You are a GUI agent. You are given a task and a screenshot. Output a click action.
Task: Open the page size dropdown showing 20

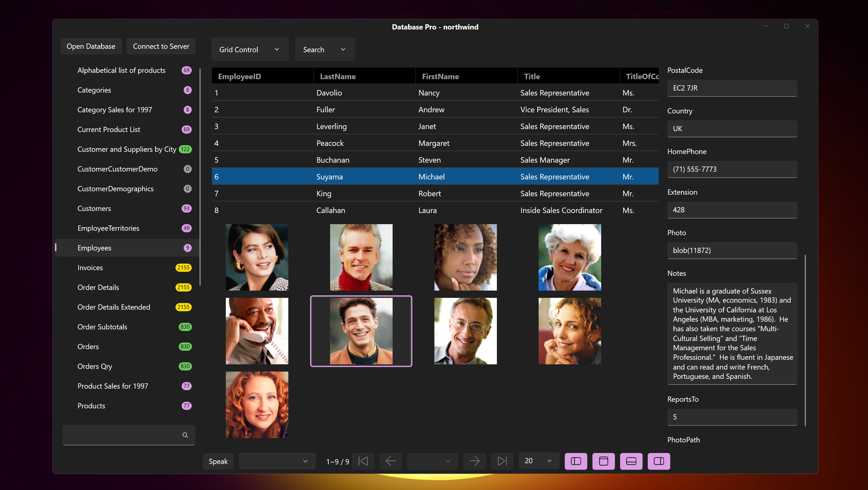click(538, 461)
